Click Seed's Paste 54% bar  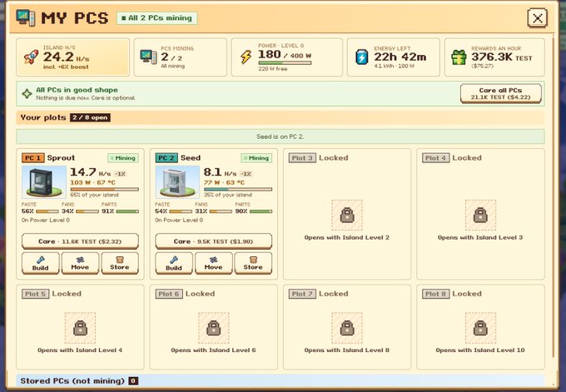point(181,211)
